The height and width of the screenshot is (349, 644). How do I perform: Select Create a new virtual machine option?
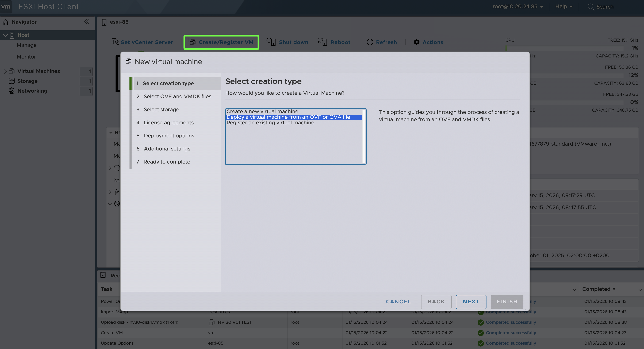(262, 111)
